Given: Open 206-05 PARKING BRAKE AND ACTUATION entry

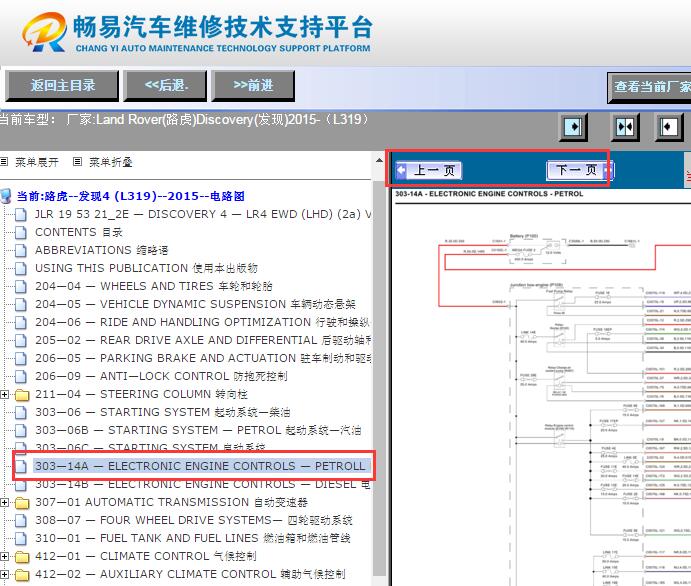Looking at the screenshot, I should [203, 358].
